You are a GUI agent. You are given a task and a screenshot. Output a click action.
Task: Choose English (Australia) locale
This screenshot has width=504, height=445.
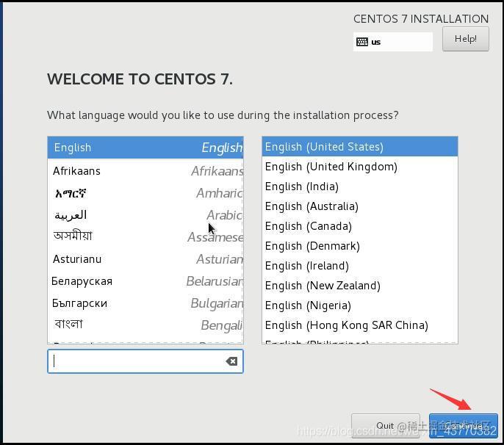pyautogui.click(x=360, y=206)
